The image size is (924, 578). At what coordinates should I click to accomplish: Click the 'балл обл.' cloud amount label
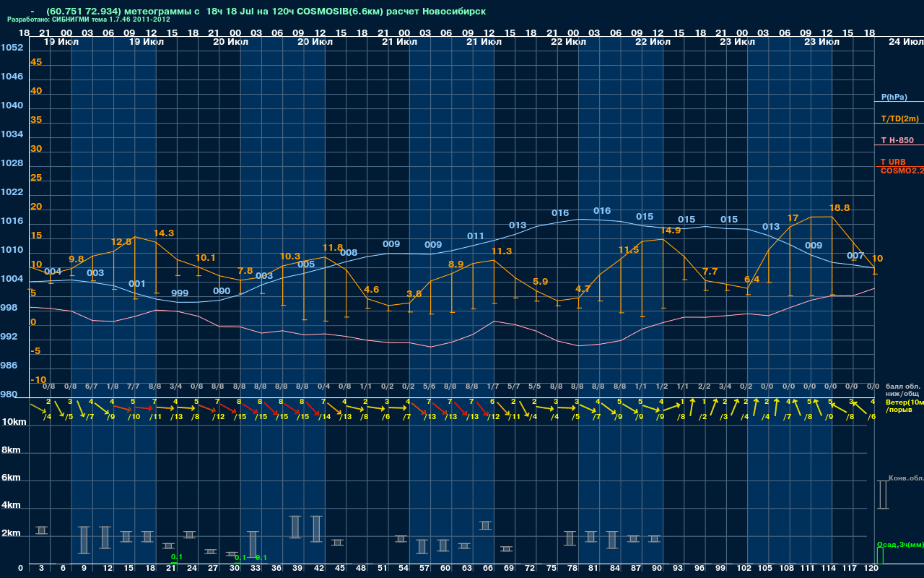point(904,387)
